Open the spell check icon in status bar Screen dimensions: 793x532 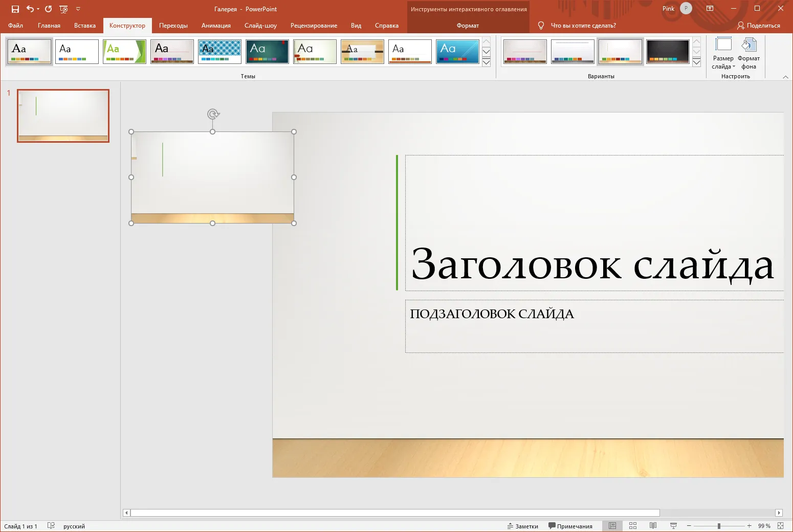(51, 526)
